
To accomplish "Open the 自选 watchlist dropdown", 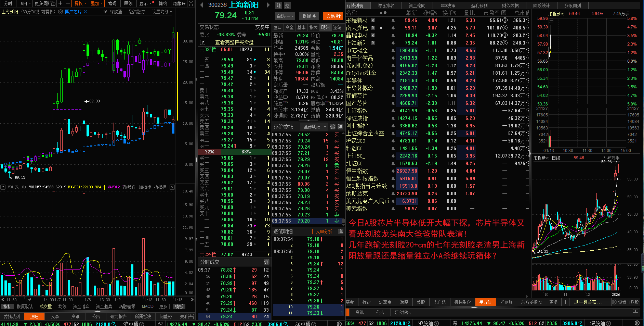I will pyautogui.click(x=285, y=16).
